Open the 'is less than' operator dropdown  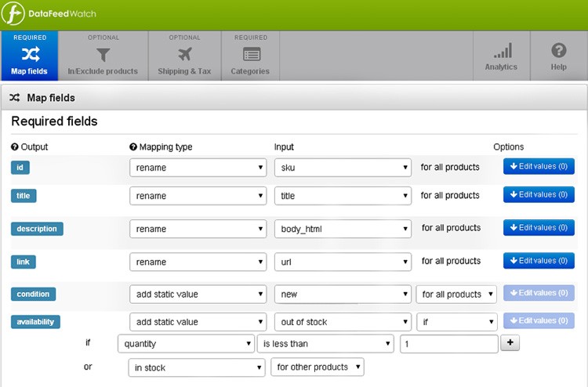click(325, 344)
